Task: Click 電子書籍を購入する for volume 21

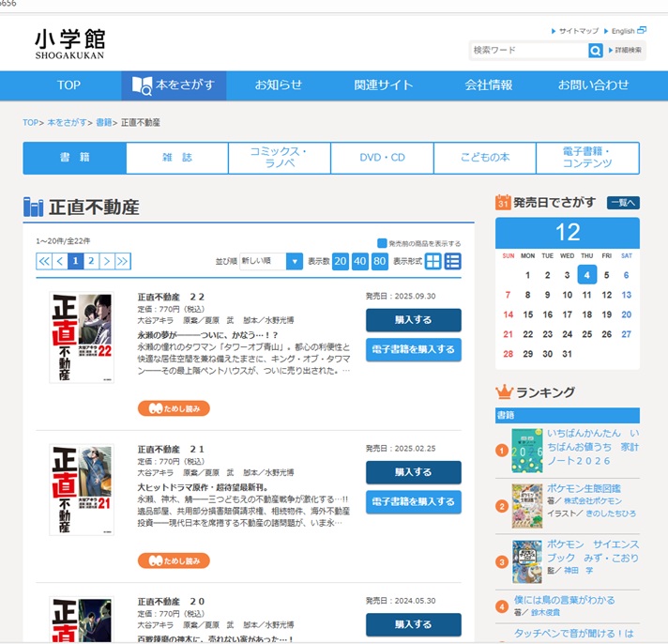Action: 413,502
